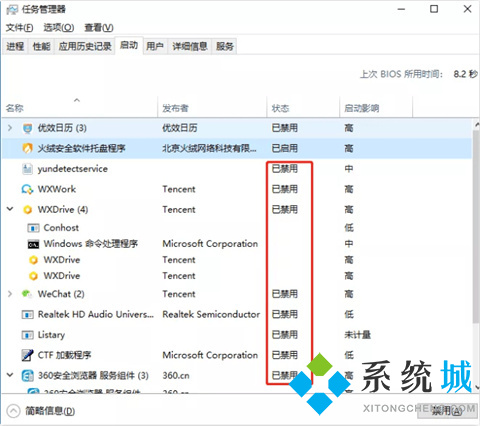This screenshot has width=480, height=426.
Task: Select the CTF 加载程序 row name
Action: click(x=64, y=355)
